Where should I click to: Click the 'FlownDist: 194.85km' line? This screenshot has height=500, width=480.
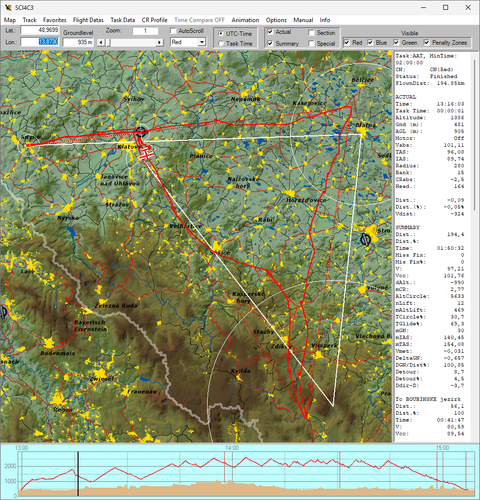(430, 83)
